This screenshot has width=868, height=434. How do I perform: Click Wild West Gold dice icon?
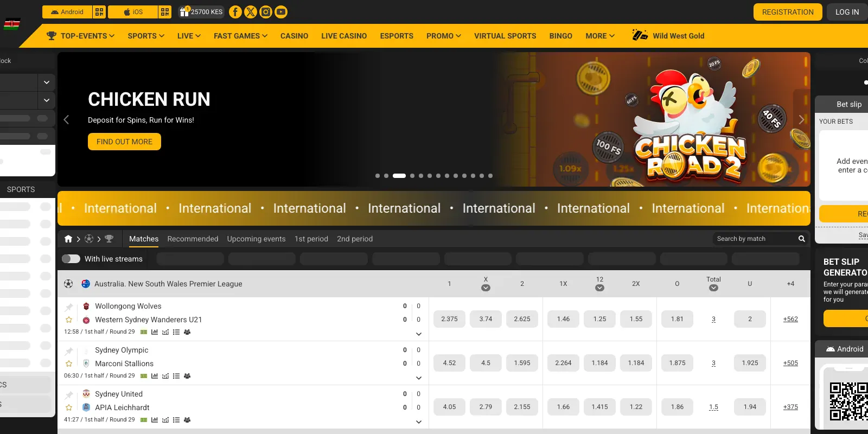click(640, 36)
